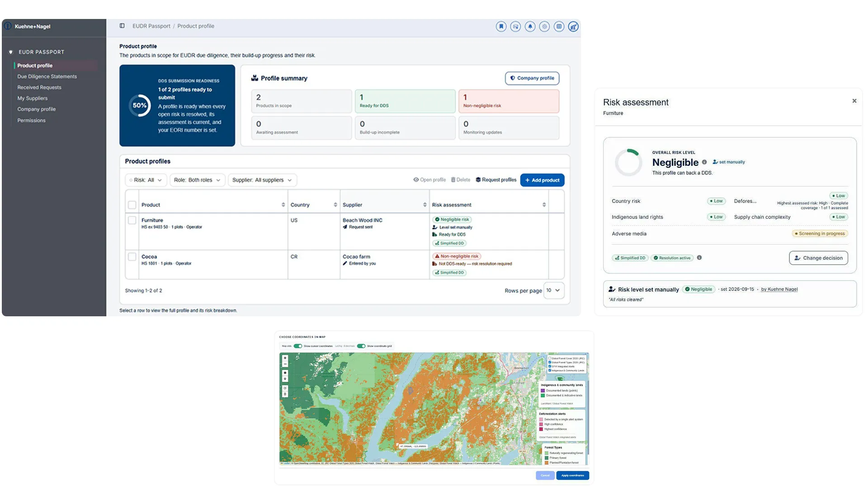Click the overall risk level progress ring
The width and height of the screenshot is (868, 488).
628,162
